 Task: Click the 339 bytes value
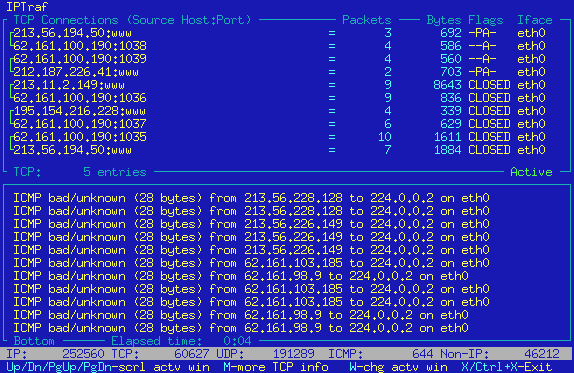pos(451,111)
